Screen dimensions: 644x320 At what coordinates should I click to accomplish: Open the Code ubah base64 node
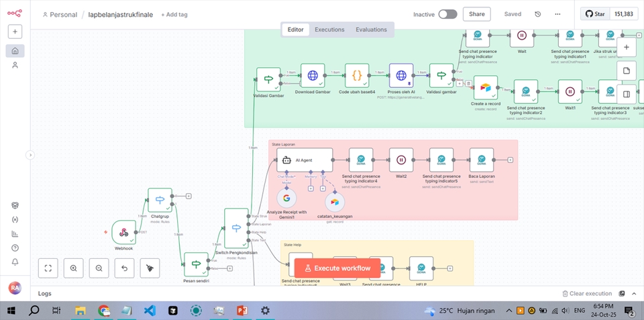click(357, 76)
